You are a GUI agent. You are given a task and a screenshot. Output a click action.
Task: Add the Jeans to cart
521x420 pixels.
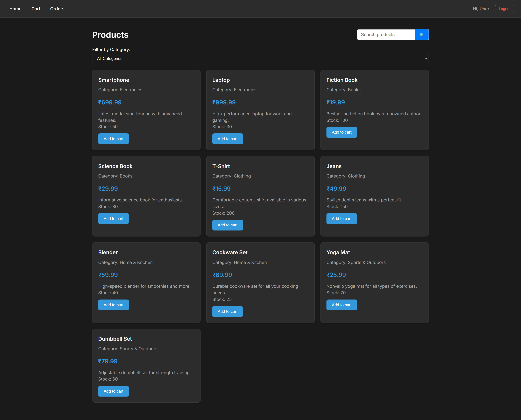(341, 218)
